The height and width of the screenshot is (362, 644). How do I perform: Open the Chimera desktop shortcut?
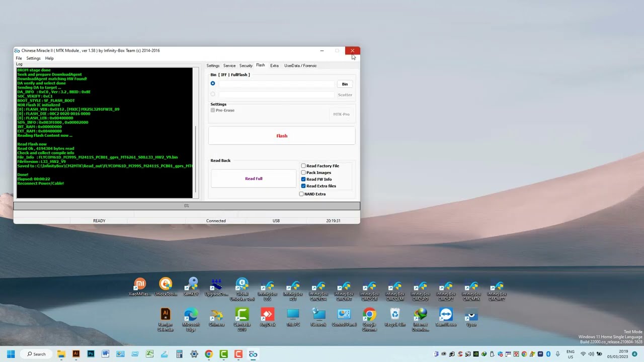click(x=217, y=318)
